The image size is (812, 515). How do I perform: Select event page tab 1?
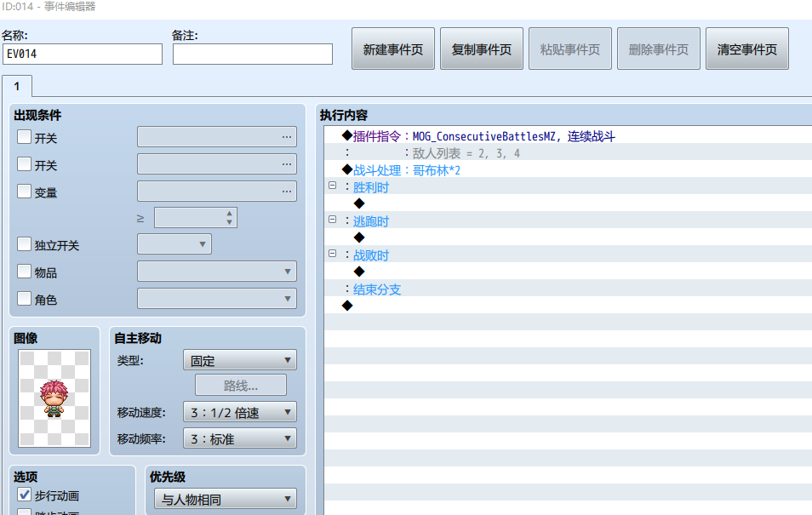click(x=17, y=86)
